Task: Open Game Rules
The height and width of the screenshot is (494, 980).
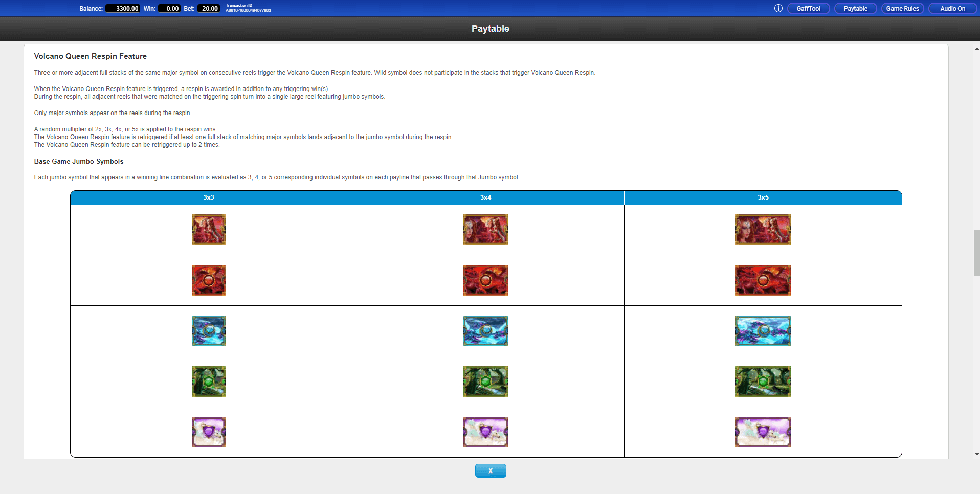Action: [x=902, y=9]
